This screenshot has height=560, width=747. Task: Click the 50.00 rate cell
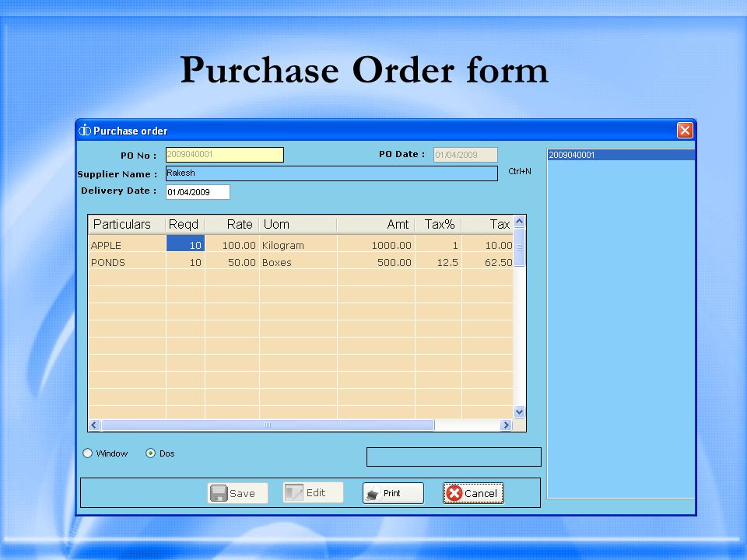click(x=232, y=262)
